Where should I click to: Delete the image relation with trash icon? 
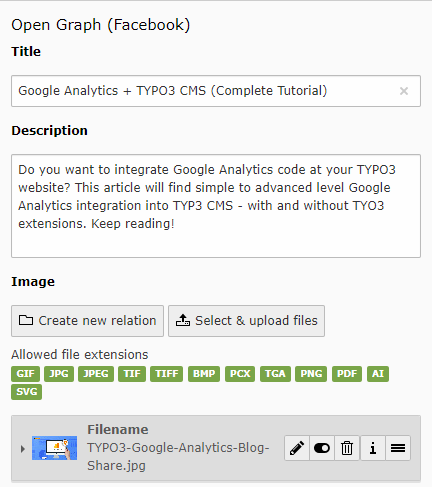(x=347, y=448)
